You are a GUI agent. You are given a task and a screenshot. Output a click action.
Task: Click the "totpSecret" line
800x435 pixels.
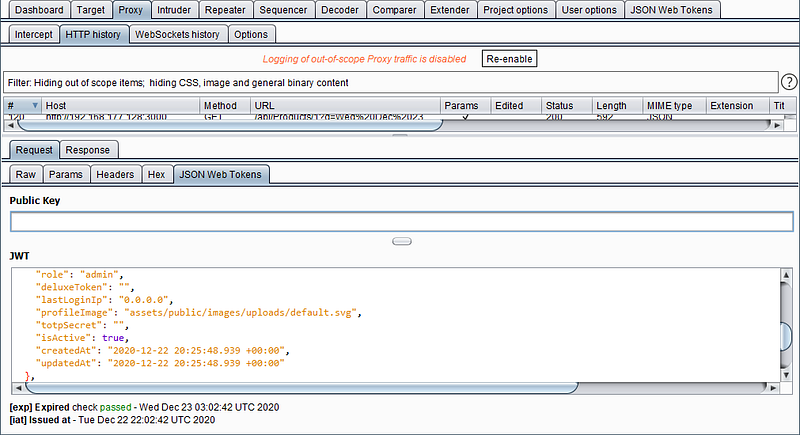pos(82,325)
